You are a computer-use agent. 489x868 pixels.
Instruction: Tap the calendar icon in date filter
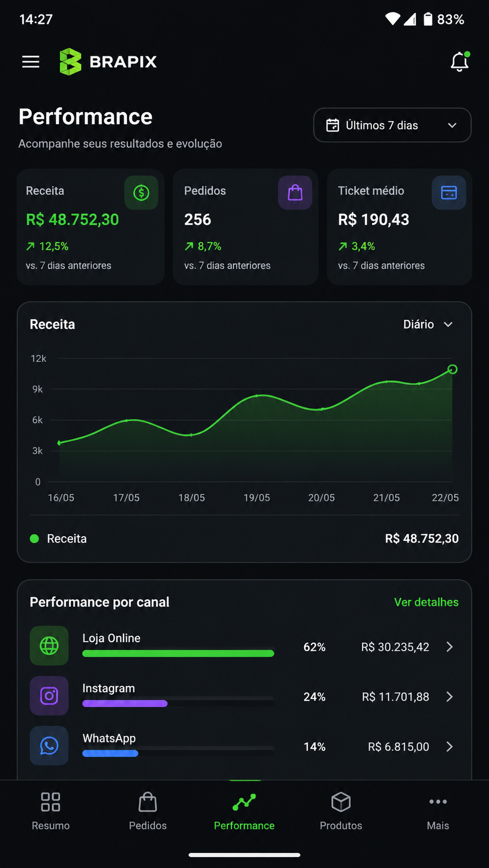pos(333,125)
